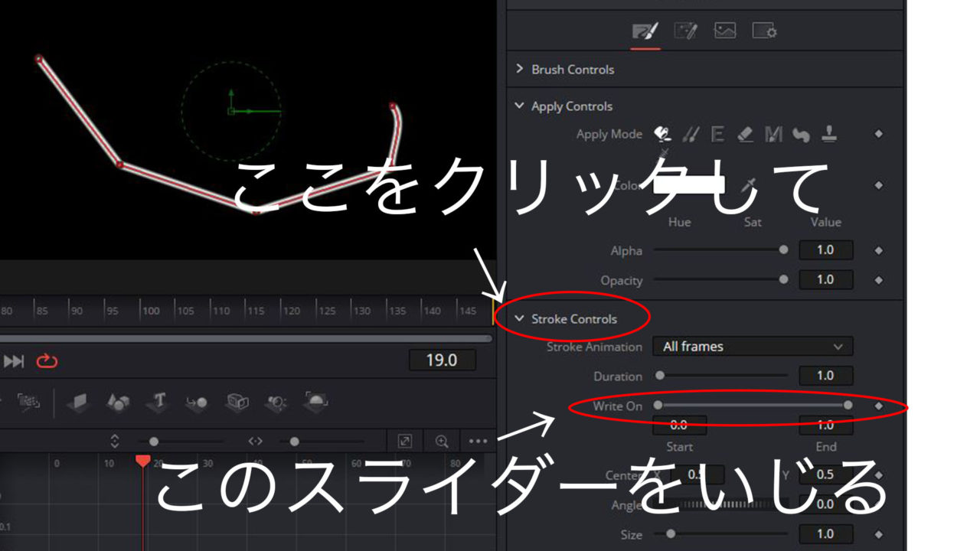Click the vertical zoom slider knob
This screenshot has width=980, height=551.
(x=154, y=442)
